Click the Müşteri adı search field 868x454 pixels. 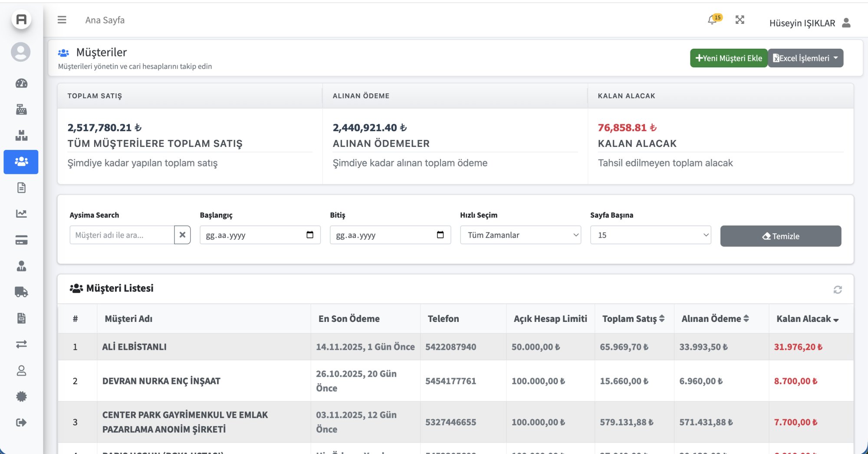pyautogui.click(x=122, y=235)
